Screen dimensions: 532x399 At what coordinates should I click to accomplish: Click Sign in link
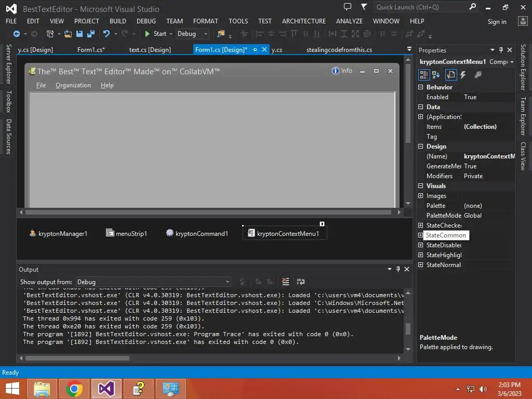point(497,22)
